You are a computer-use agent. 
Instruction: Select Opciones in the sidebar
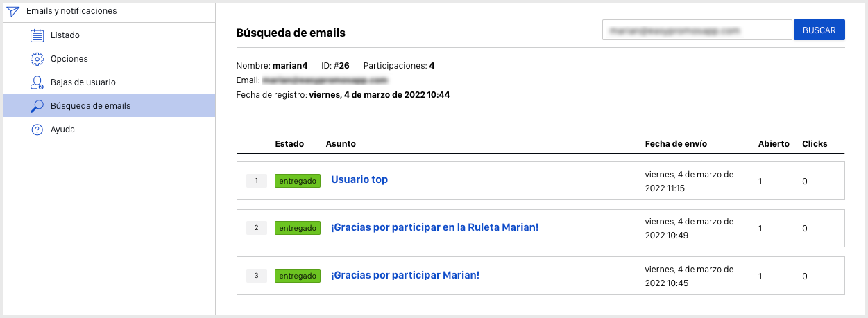tap(69, 59)
